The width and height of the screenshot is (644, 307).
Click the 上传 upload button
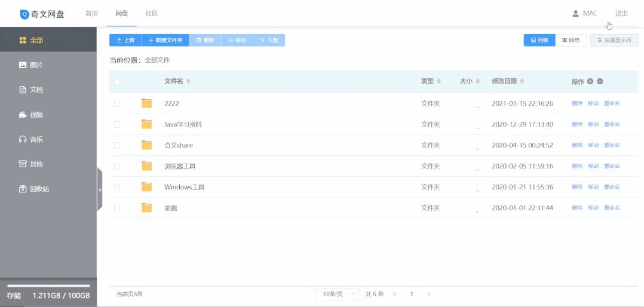pyautogui.click(x=125, y=40)
